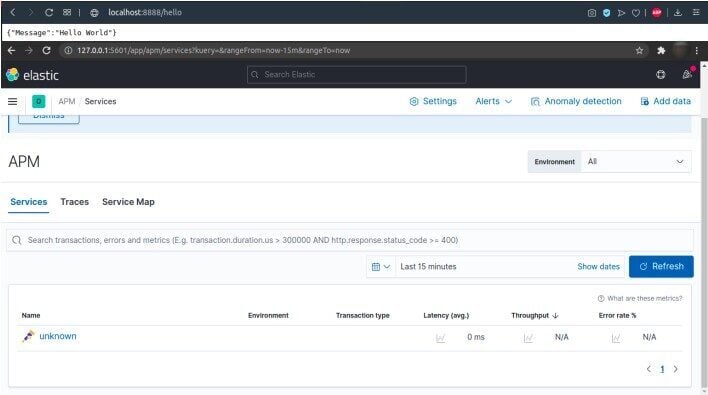Open downloads icon in top browser toolbar
Image resolution: width=708 pixels, height=395 pixels.
click(x=678, y=13)
